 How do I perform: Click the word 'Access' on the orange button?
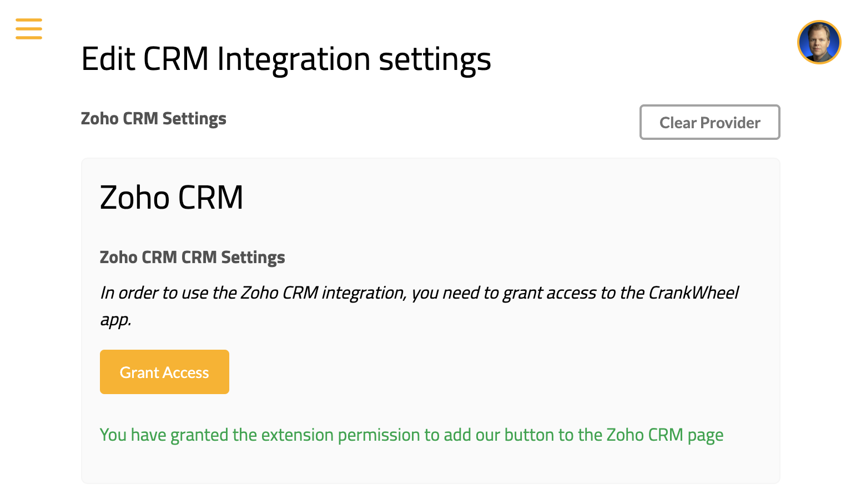[x=186, y=372]
